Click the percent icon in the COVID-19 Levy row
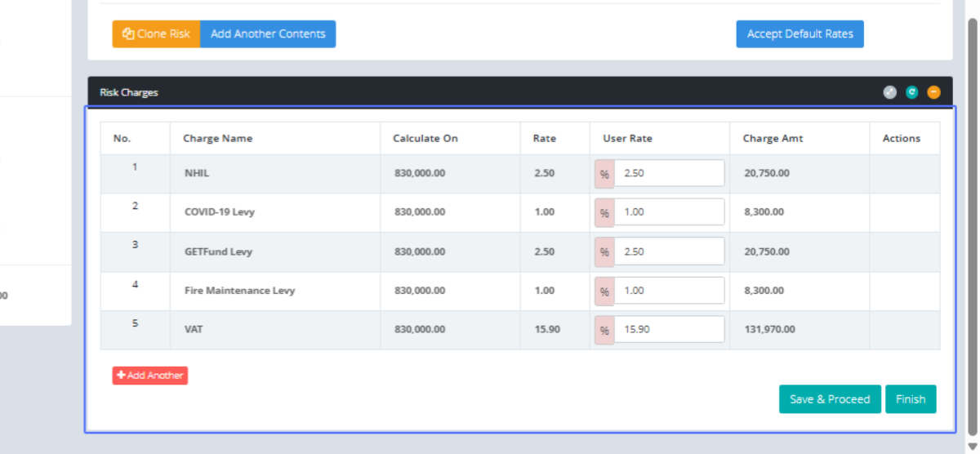980x454 pixels. (604, 212)
